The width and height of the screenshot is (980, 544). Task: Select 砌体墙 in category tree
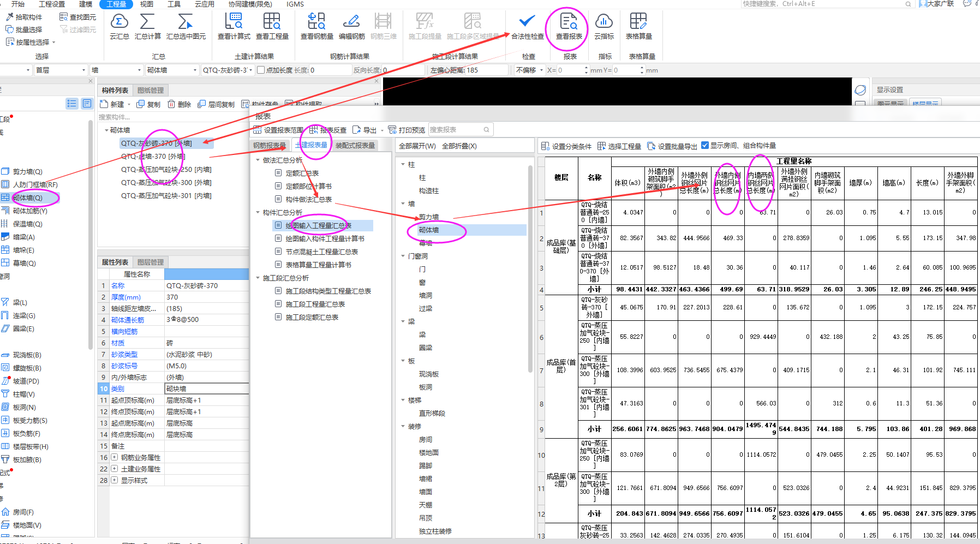429,230
